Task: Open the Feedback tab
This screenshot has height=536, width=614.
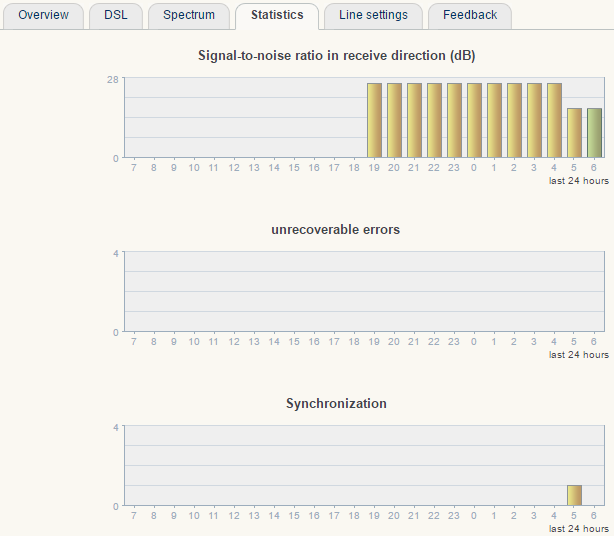Action: pyautogui.click(x=470, y=16)
